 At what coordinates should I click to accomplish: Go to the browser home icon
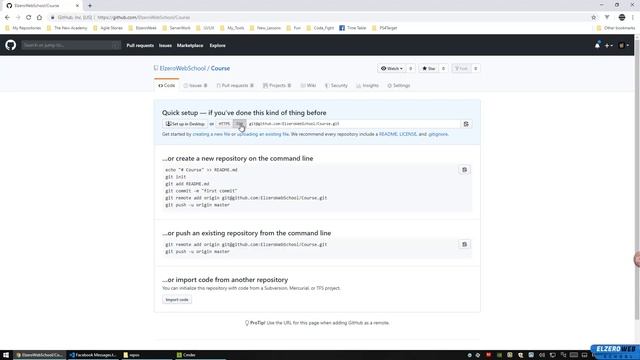pos(39,17)
